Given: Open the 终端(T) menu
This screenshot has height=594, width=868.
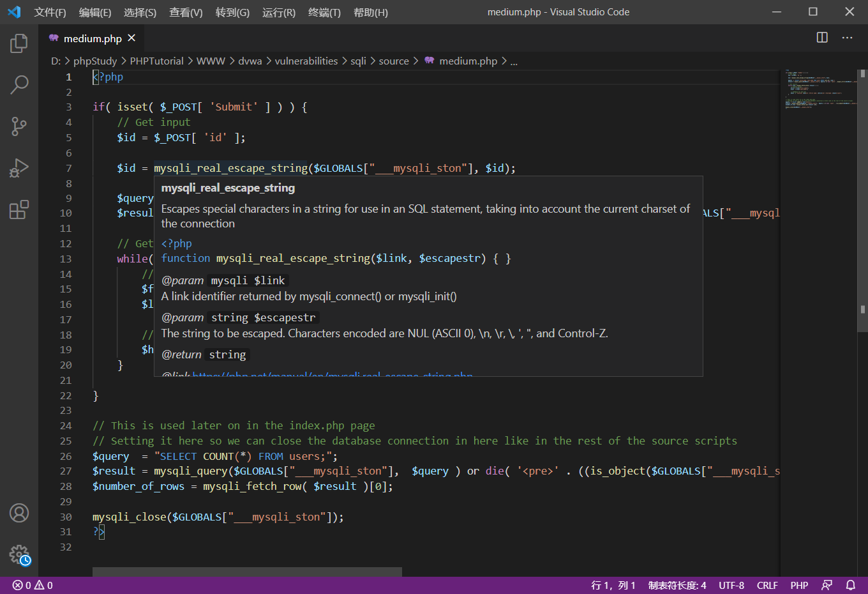Looking at the screenshot, I should coord(324,12).
